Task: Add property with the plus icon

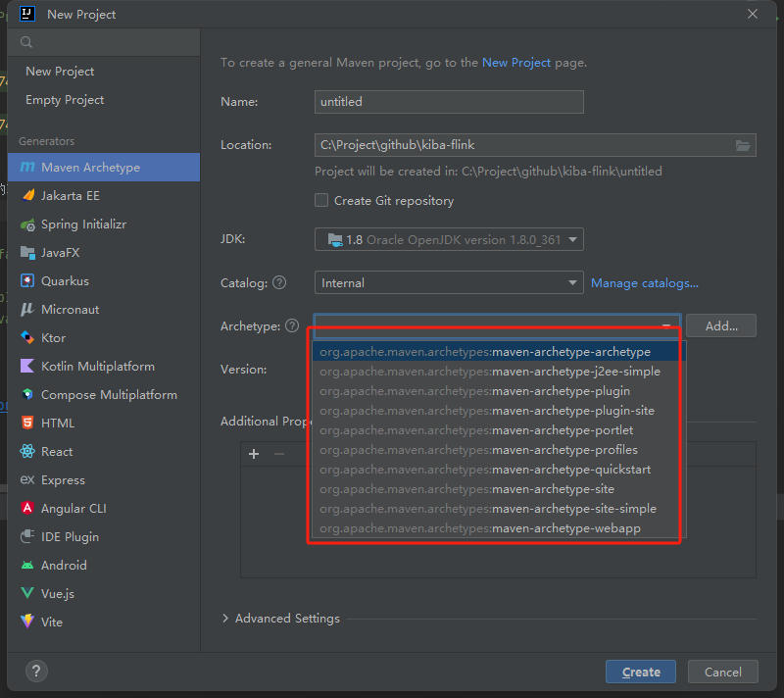Action: 254,454
